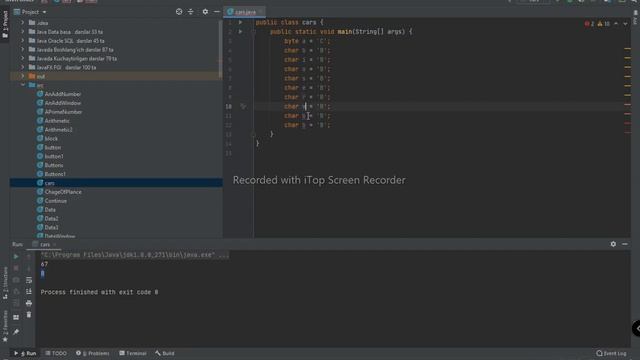Screen dimensions: 640x360
Task: Click the dump threads camera icon
Action: [x=16, y=280]
